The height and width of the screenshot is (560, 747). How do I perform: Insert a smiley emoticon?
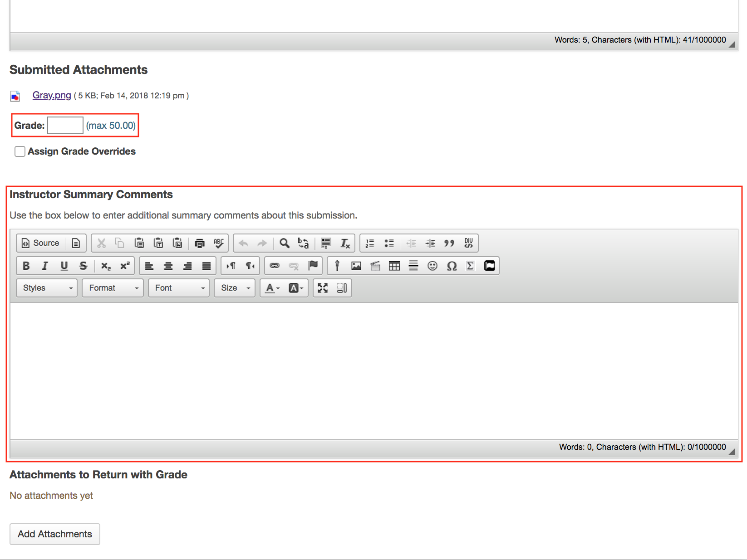point(432,266)
